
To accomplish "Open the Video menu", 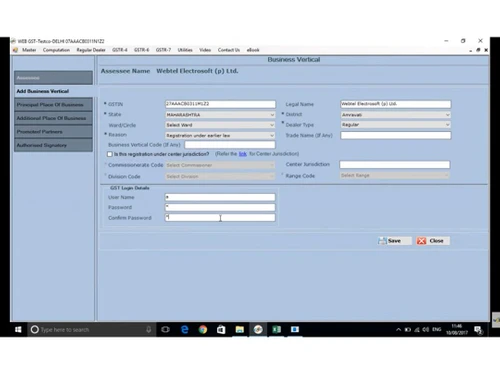I will [x=205, y=50].
